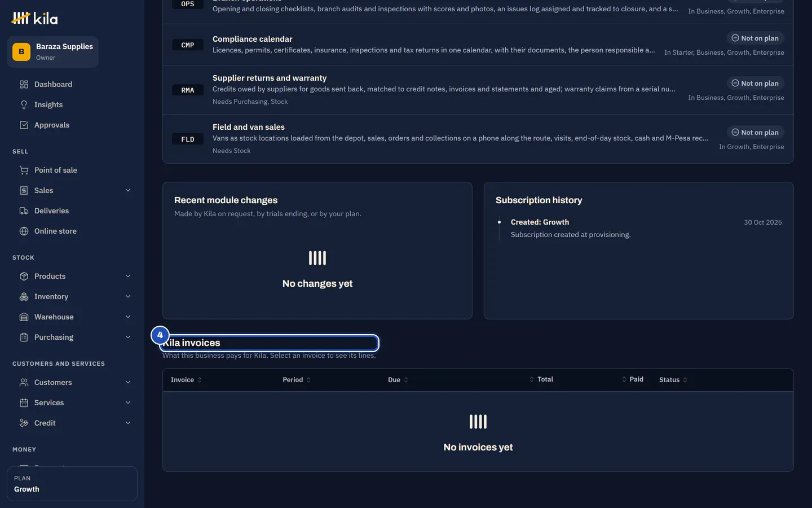Click the Created: Growth history entry
This screenshot has width=812, height=508.
[x=540, y=222]
